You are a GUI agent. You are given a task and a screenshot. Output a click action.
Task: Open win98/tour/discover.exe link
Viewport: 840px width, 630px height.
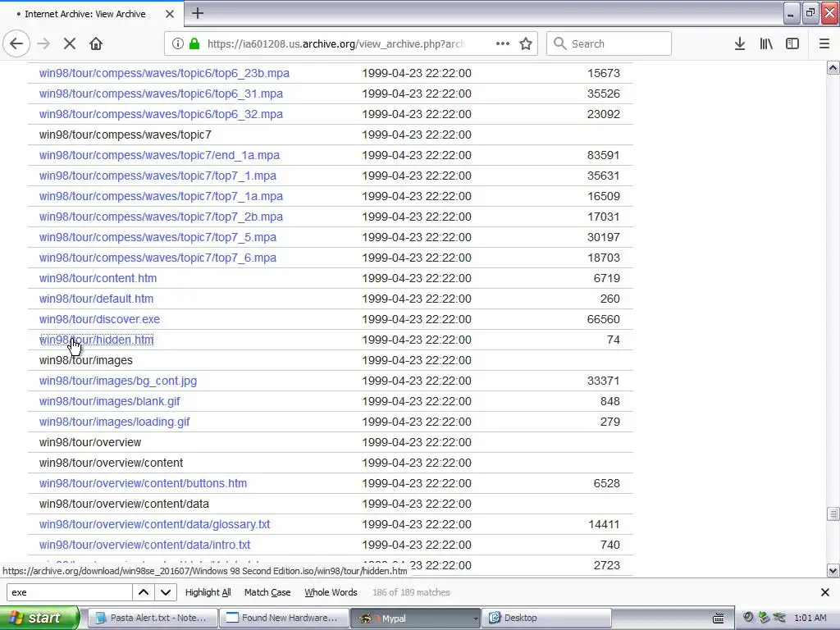(99, 319)
